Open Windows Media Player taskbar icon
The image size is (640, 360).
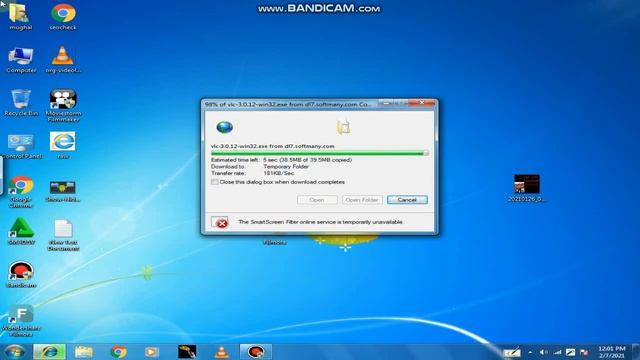(x=151, y=351)
